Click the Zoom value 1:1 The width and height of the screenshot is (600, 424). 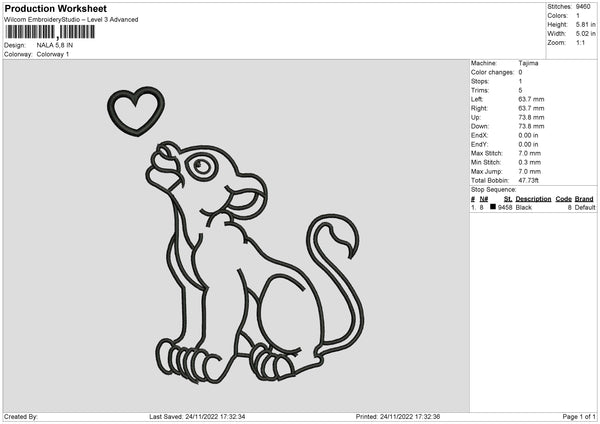pos(580,42)
